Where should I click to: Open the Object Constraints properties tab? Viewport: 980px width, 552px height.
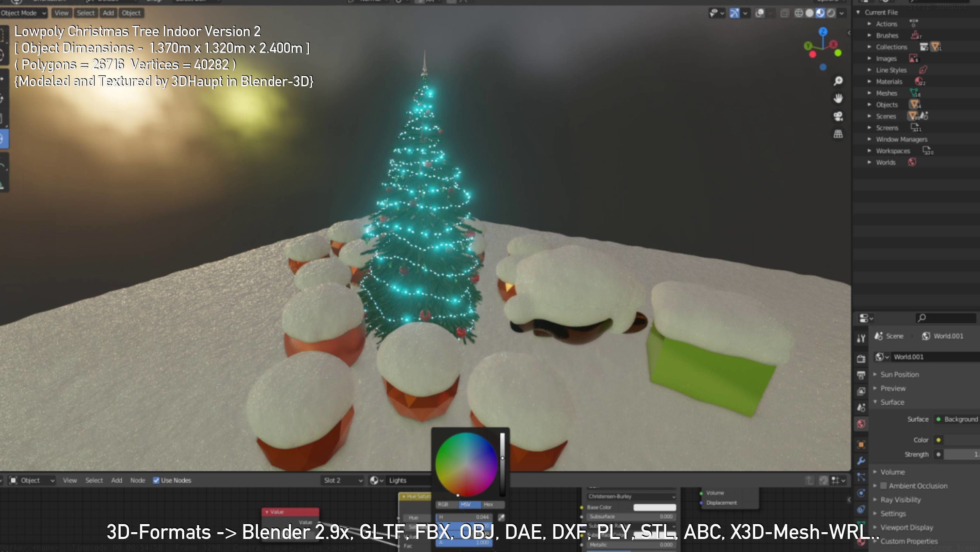click(861, 509)
